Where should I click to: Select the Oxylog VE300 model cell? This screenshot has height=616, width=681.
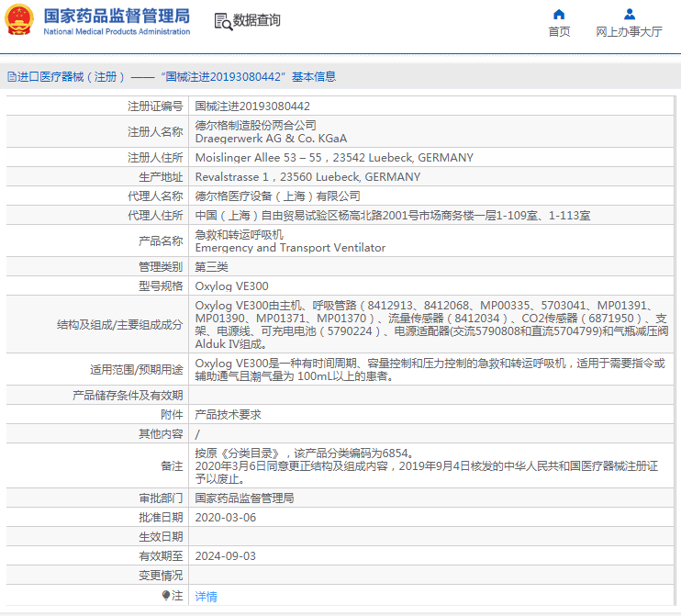coord(431,286)
